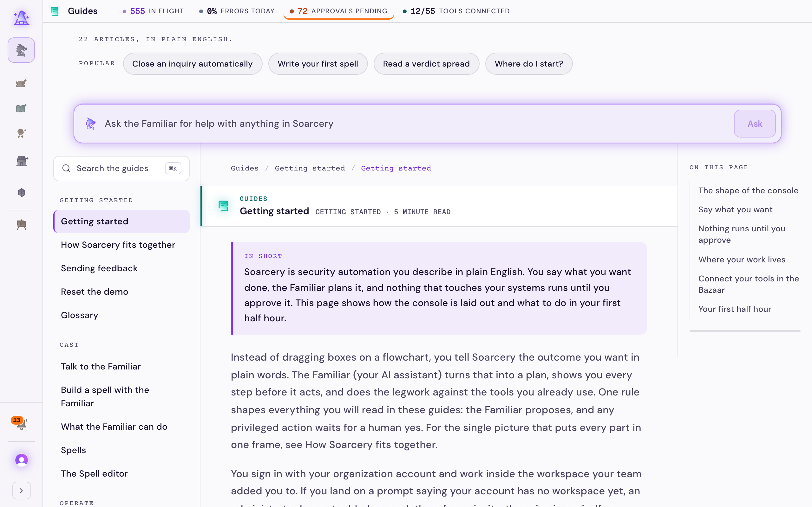This screenshot has height=507, width=812.
Task: Click the wizard hat Soarcery logo
Action: 21,17
